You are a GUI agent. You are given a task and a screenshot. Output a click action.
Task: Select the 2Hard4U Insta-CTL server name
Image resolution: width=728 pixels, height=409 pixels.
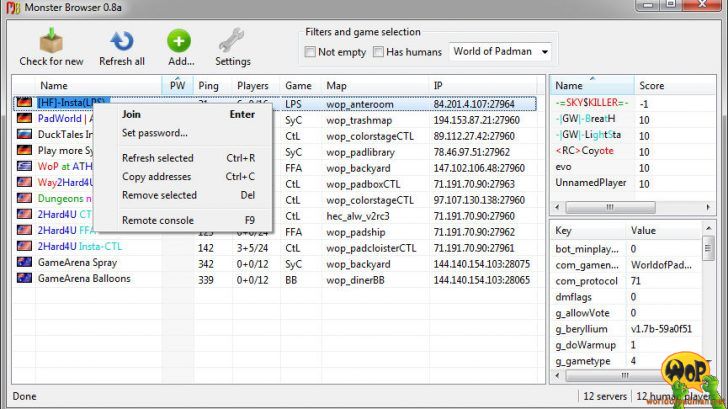(x=80, y=247)
